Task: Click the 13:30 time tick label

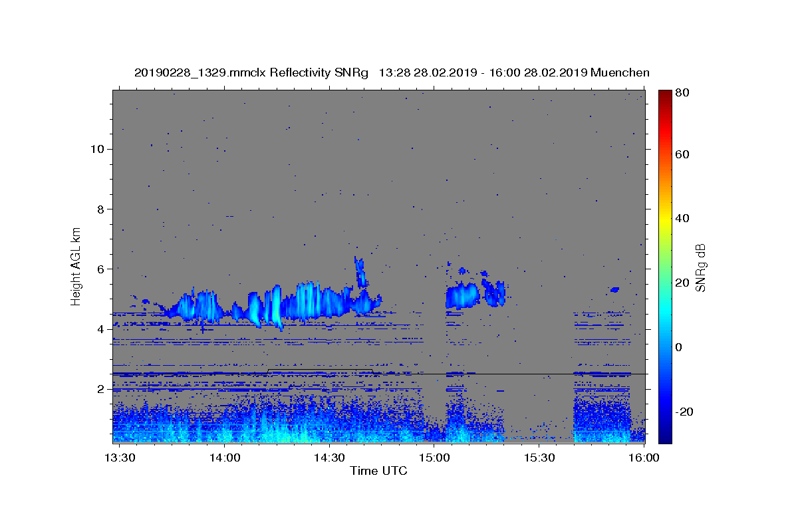Action: click(x=120, y=458)
